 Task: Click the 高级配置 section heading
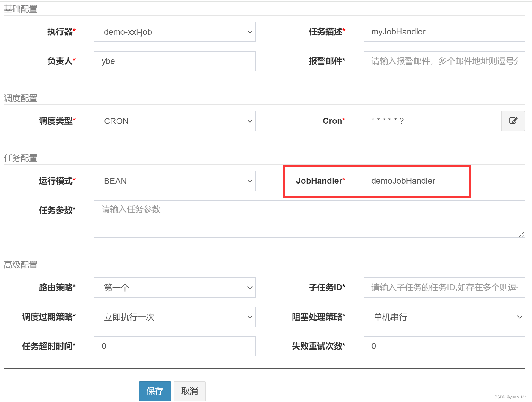tap(21, 265)
